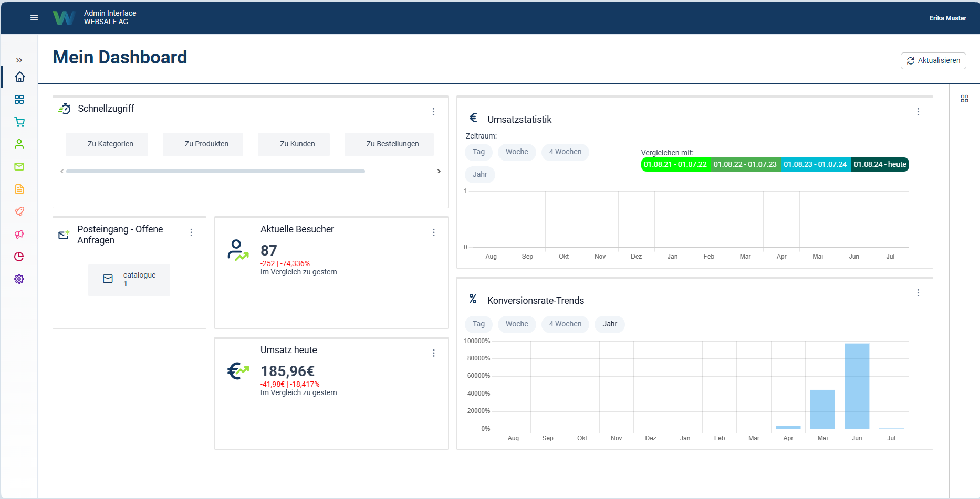Open the Umsatzstatistik options three-dot menu
Viewport: 980px width, 499px height.
click(x=918, y=112)
